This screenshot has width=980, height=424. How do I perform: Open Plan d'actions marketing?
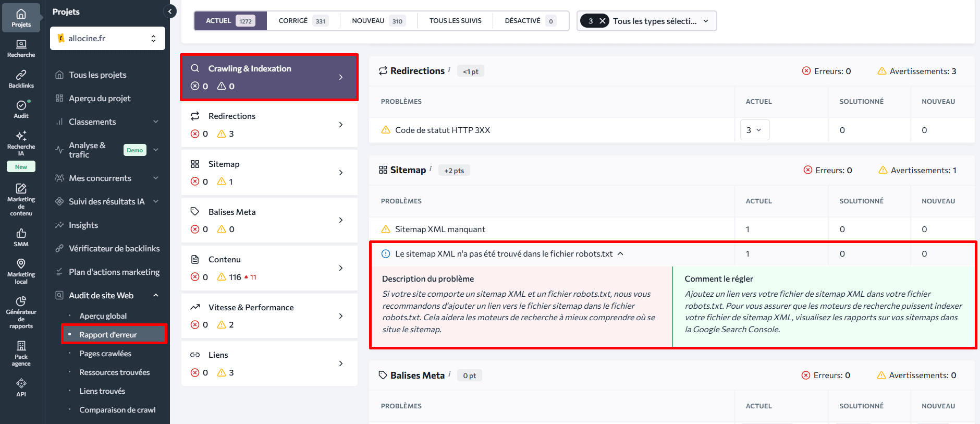(x=114, y=272)
